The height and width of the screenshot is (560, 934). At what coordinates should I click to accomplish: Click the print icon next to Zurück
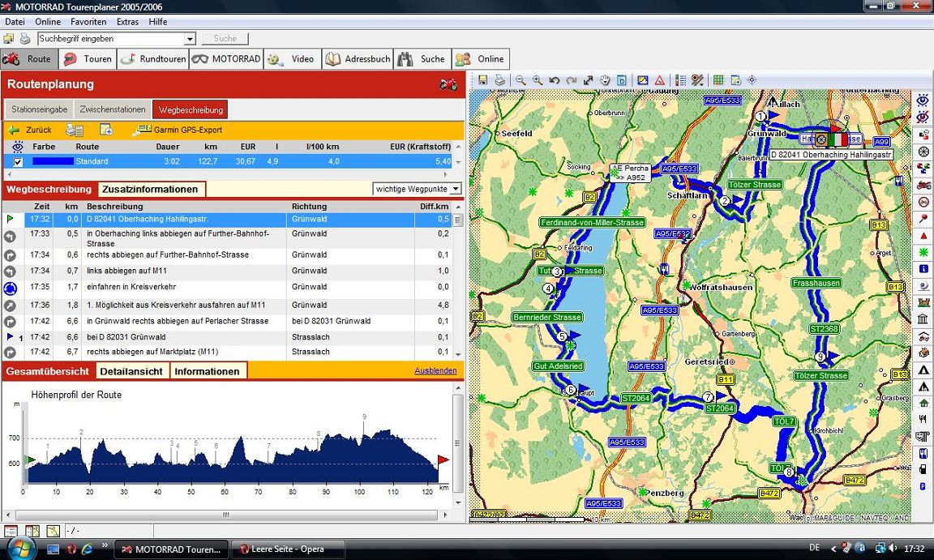pyautogui.click(x=74, y=130)
